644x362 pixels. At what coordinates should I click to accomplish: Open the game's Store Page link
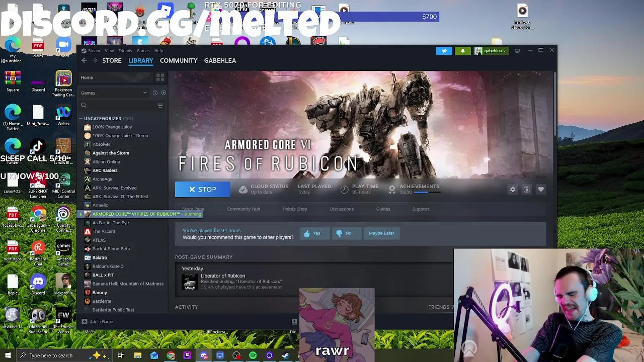[x=193, y=209]
